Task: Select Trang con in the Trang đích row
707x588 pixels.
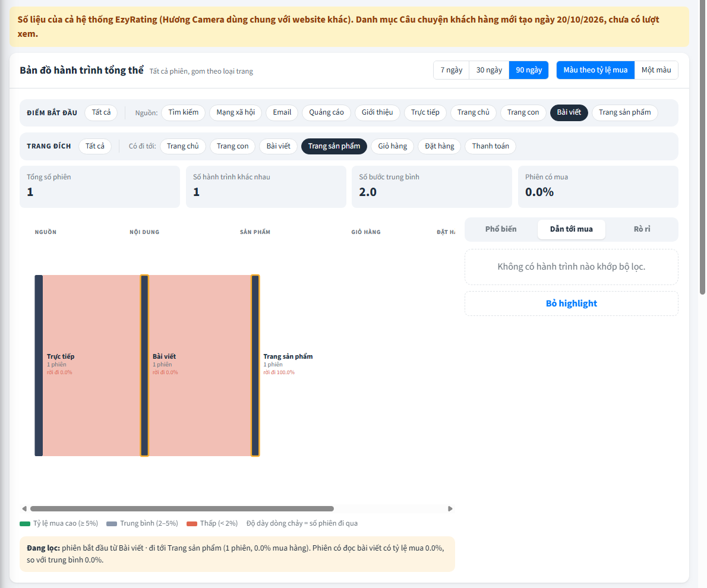Action: (233, 146)
